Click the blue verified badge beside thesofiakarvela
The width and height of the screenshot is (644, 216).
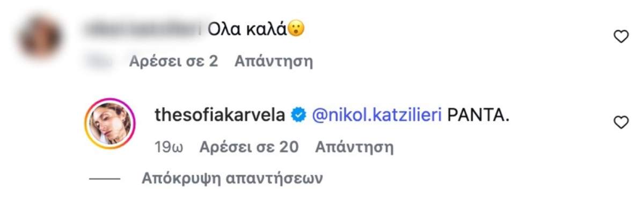point(298,115)
